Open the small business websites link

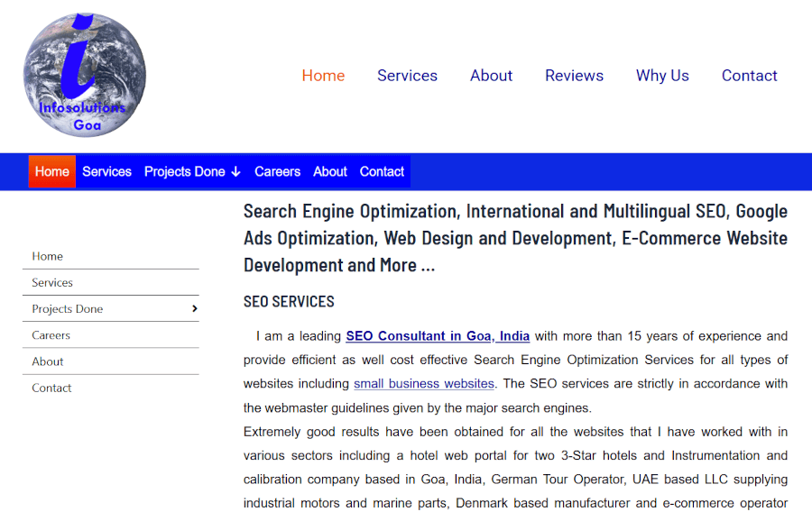424,384
